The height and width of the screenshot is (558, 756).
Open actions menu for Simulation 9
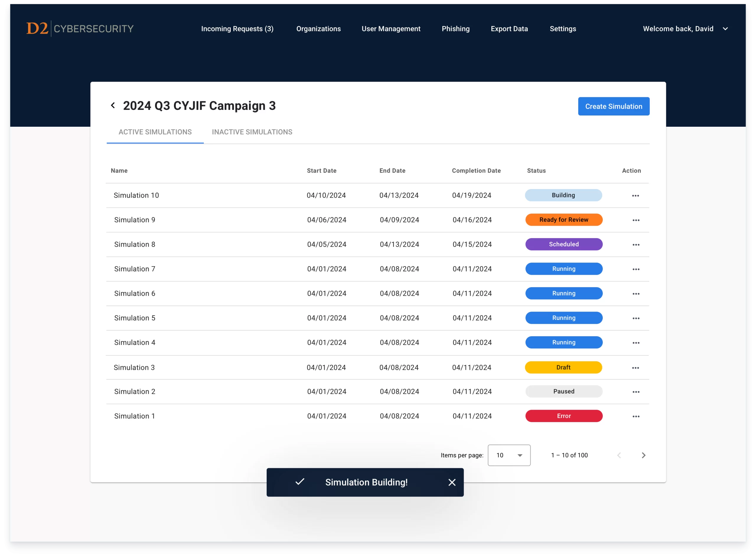(636, 220)
